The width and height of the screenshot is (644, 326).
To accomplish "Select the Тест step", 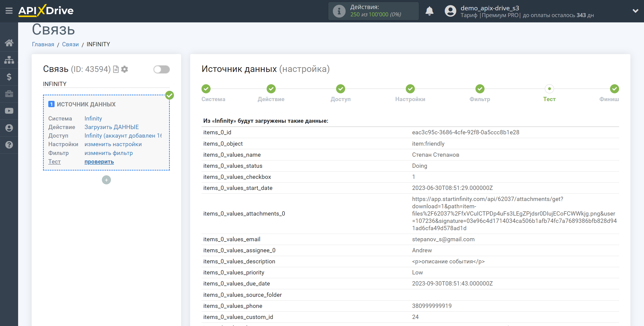I will click(549, 89).
